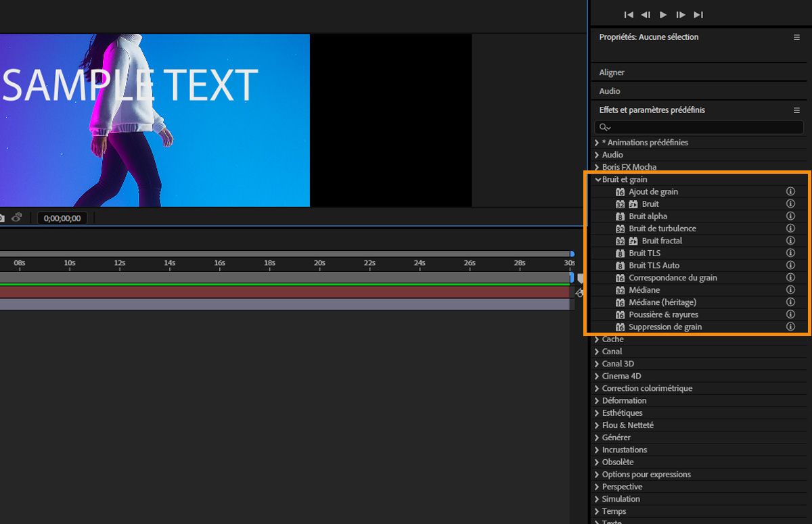Image resolution: width=812 pixels, height=524 pixels.
Task: Advance to the next frame
Action: [681, 15]
